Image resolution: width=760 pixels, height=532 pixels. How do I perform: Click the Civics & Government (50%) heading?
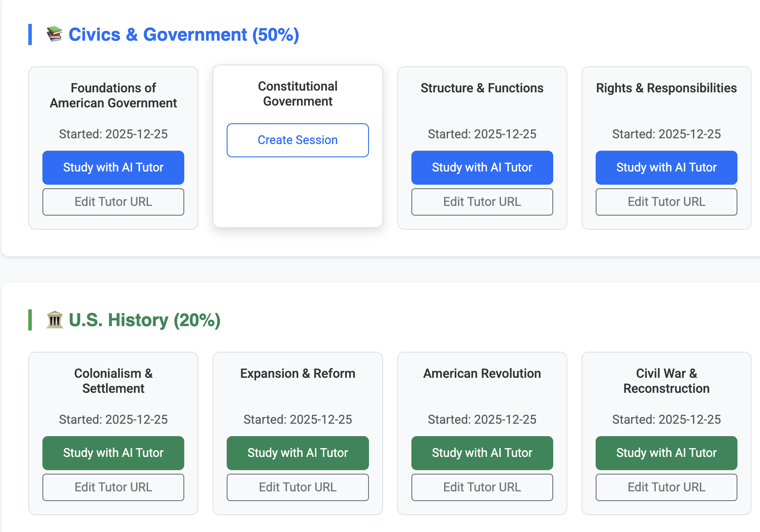point(183,34)
